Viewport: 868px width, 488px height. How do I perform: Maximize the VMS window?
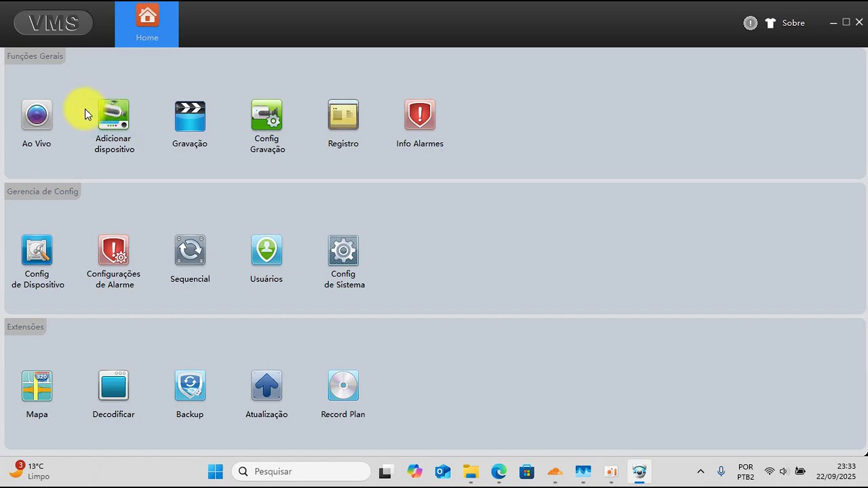tap(846, 22)
